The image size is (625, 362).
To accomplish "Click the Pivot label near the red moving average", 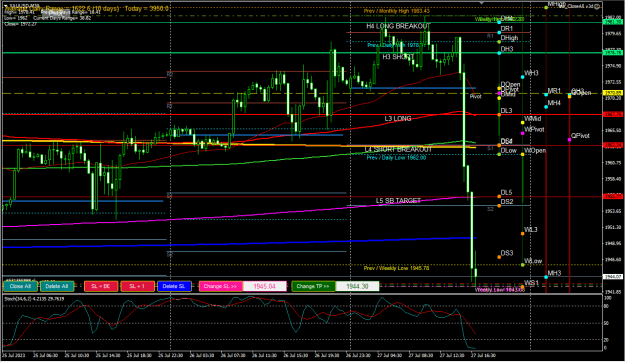I will click(x=476, y=96).
